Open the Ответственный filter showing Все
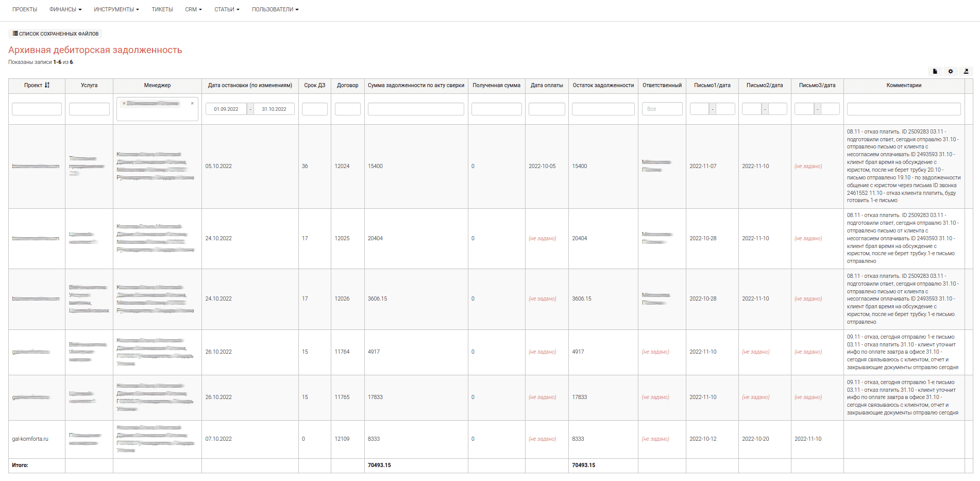 (x=662, y=109)
